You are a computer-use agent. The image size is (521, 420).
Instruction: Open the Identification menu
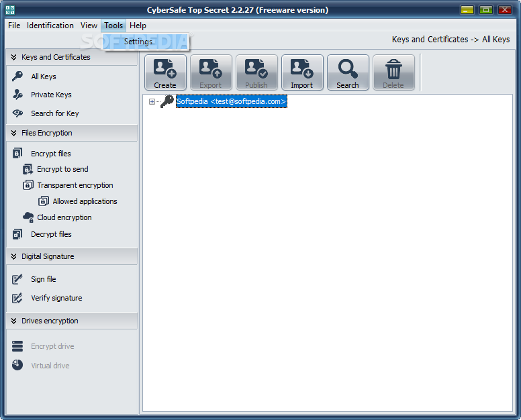coord(50,25)
